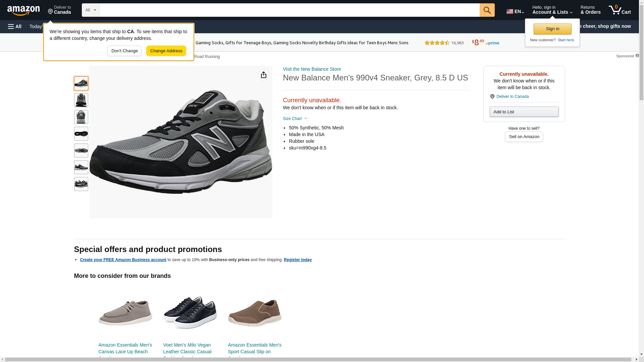
Task: Open the All hamburger menu
Action: (x=15, y=26)
